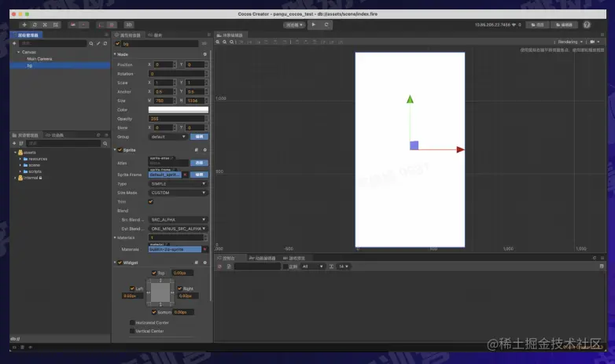The image size is (615, 364).
Task: Clear the Sprite Frame with red X
Action: [x=185, y=175]
